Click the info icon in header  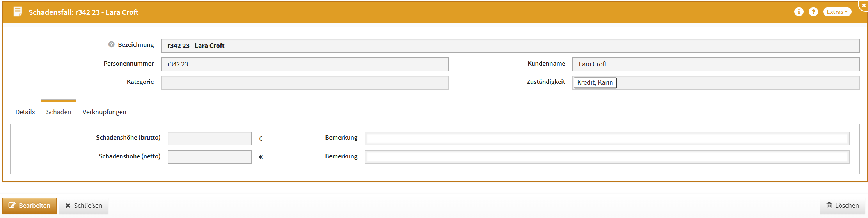[x=799, y=12]
